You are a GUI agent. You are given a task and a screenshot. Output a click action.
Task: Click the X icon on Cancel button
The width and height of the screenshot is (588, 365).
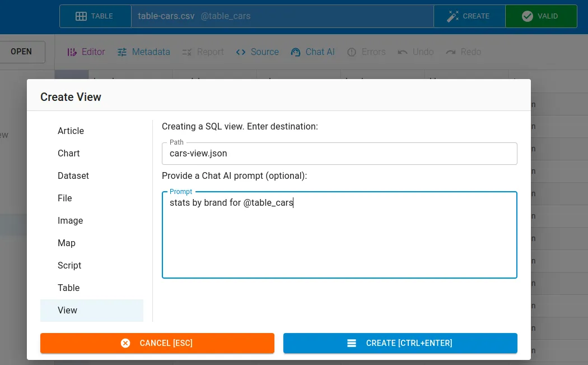point(125,343)
